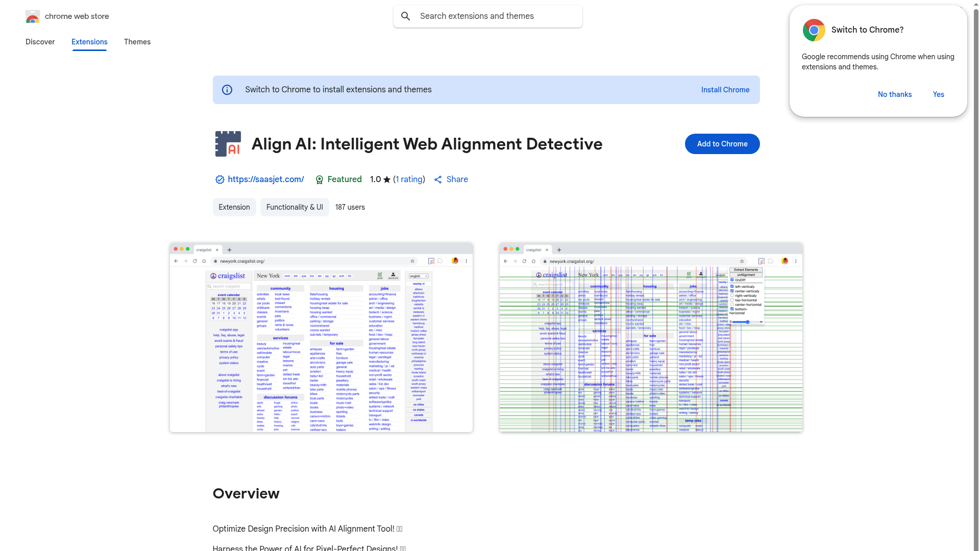Open the Extensions tab
This screenshot has height=551, width=980.
(89, 42)
